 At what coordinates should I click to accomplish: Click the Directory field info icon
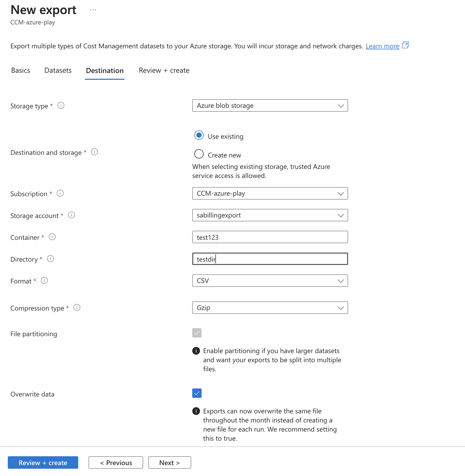click(x=50, y=259)
